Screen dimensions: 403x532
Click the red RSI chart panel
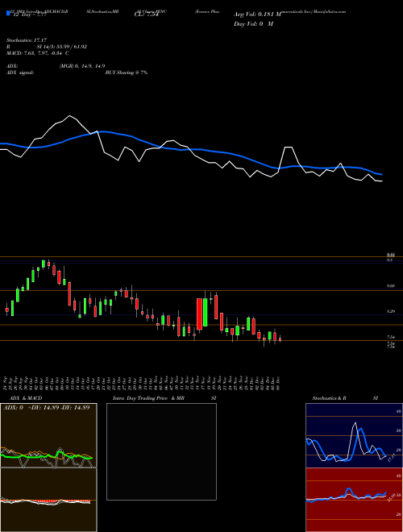coord(354,500)
